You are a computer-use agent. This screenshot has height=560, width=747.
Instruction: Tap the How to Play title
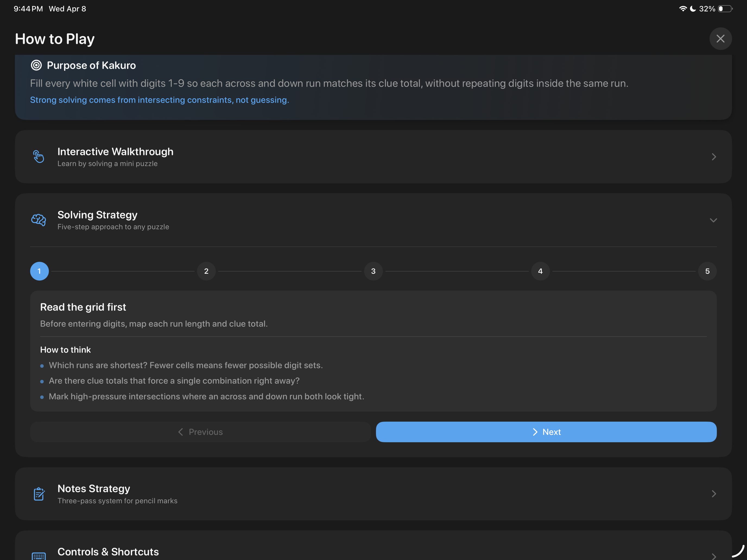pos(55,39)
